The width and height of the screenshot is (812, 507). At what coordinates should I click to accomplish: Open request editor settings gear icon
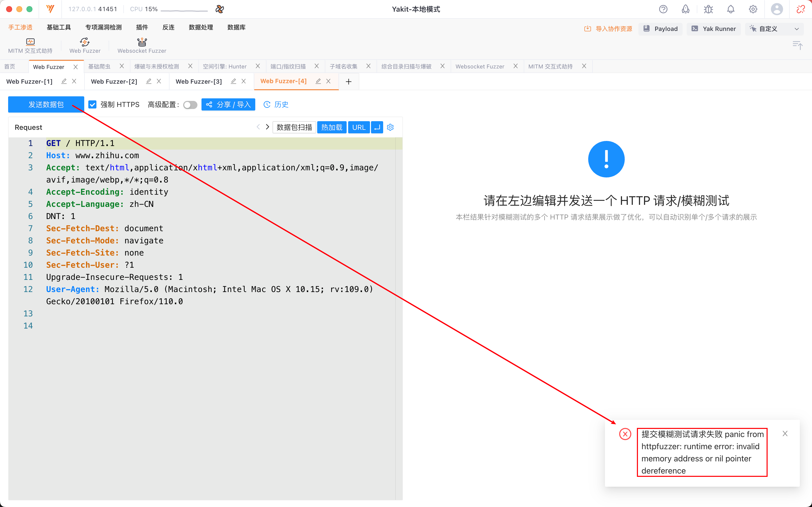(390, 127)
